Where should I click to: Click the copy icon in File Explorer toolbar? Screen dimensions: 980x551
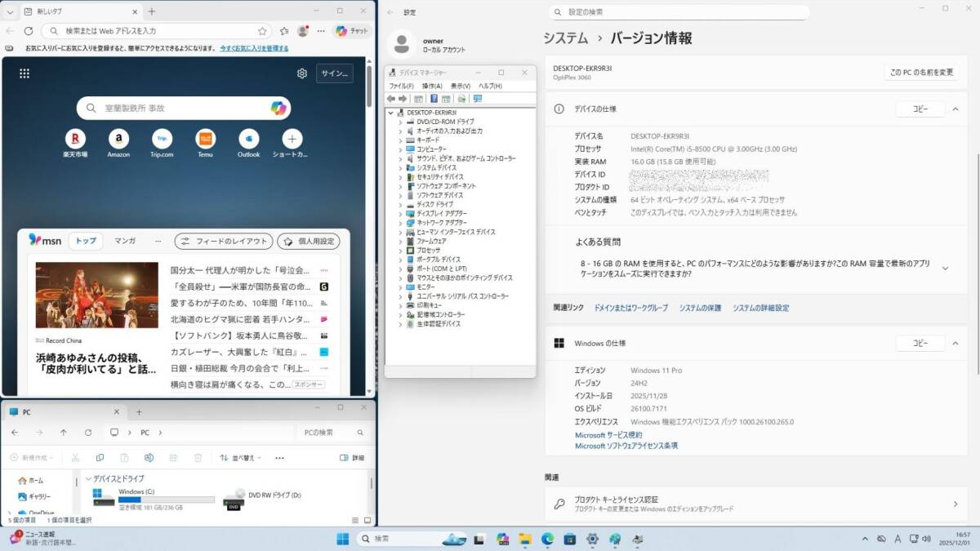100,458
